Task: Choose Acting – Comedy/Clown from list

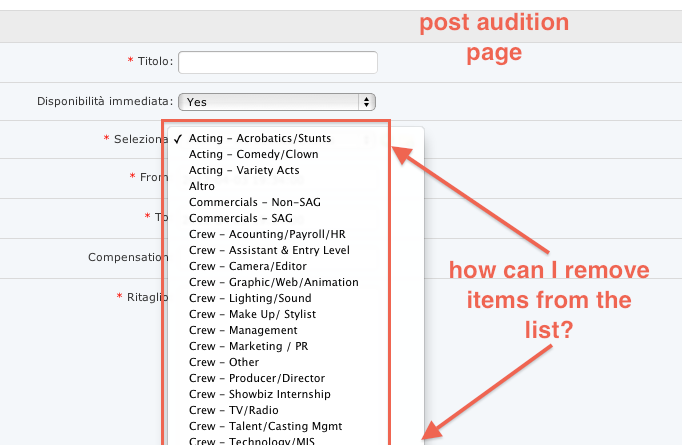Action: click(253, 154)
